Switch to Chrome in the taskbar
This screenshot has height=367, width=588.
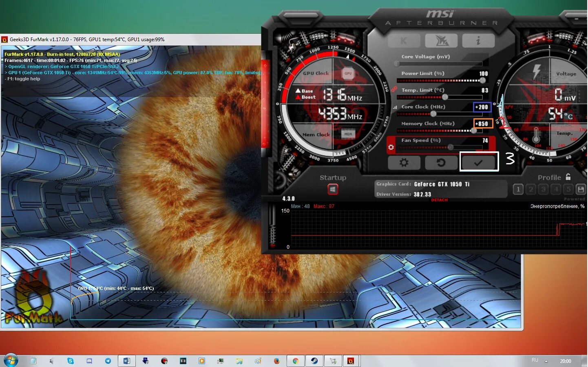pos(296,361)
